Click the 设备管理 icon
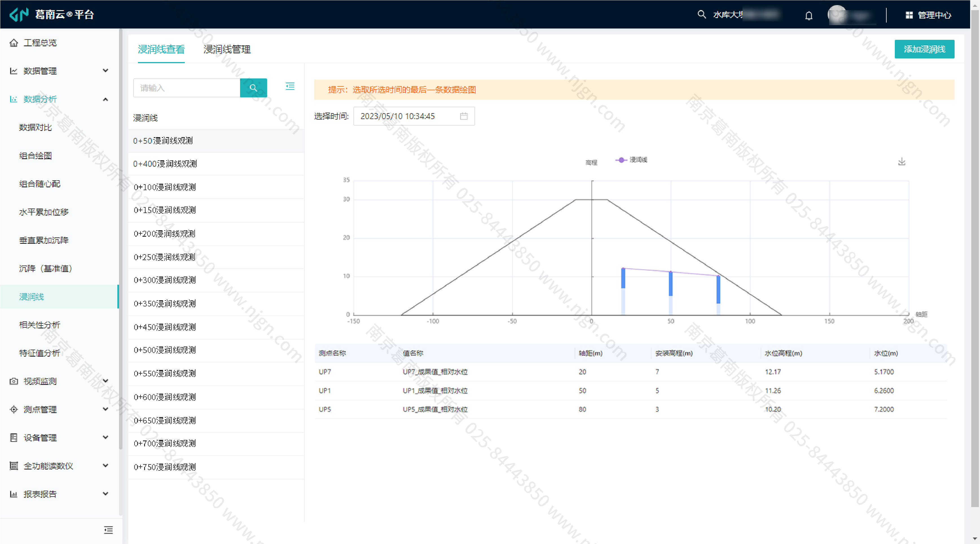Image resolution: width=980 pixels, height=544 pixels. pos(14,437)
